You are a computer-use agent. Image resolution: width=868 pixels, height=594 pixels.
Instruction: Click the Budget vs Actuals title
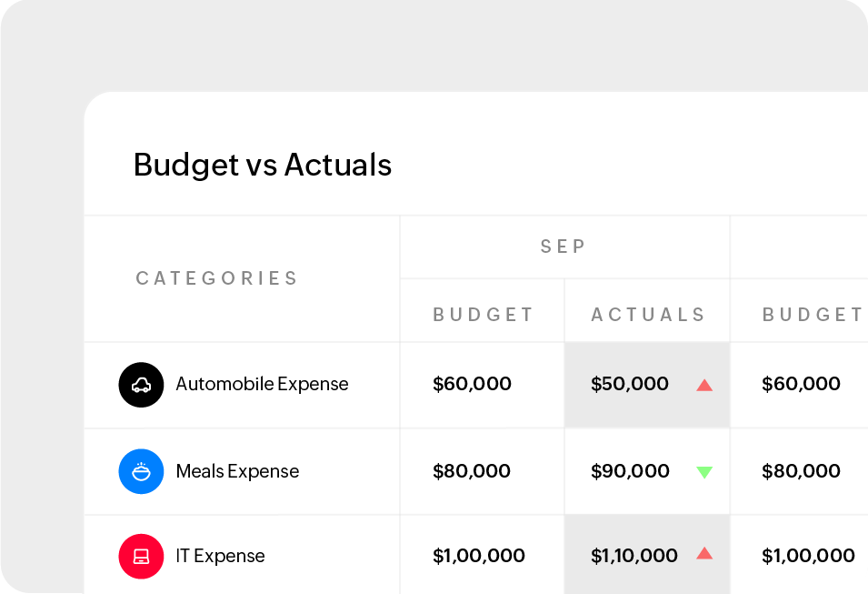click(x=263, y=165)
